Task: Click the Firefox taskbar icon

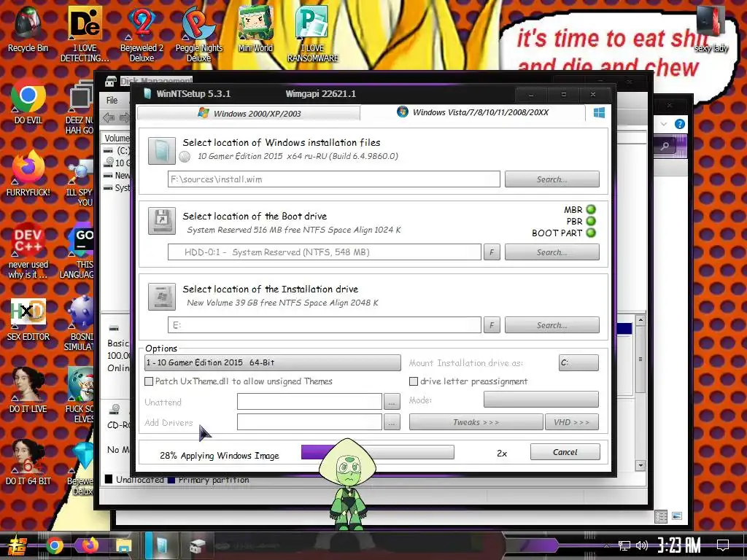Action: tap(90, 545)
